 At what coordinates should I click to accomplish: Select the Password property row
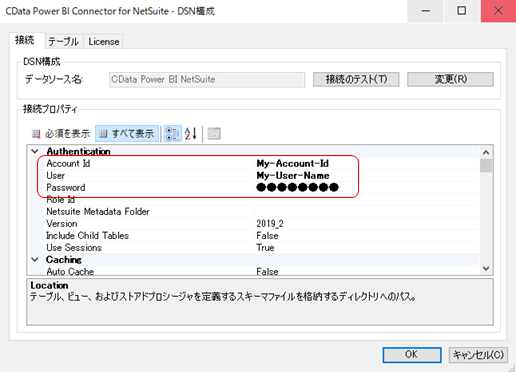[262, 187]
